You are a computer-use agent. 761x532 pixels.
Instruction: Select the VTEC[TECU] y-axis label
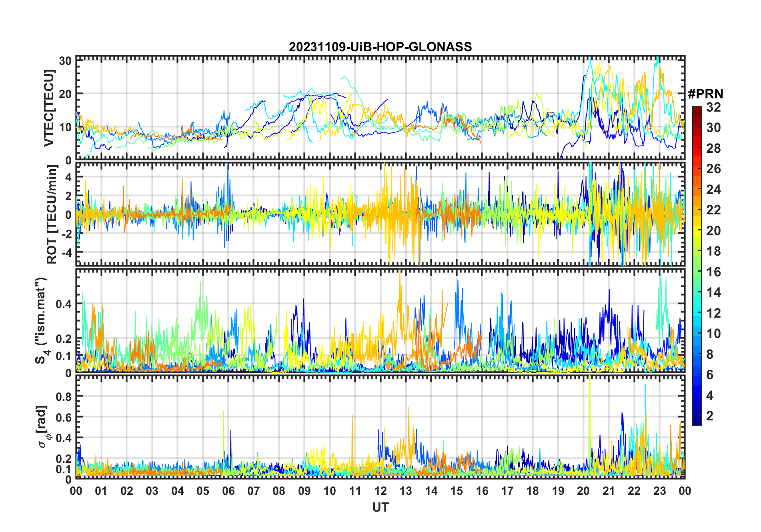[49, 108]
